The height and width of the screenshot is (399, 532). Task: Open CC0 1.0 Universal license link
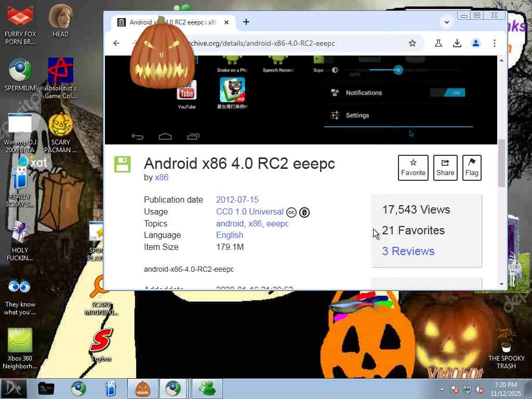250,212
